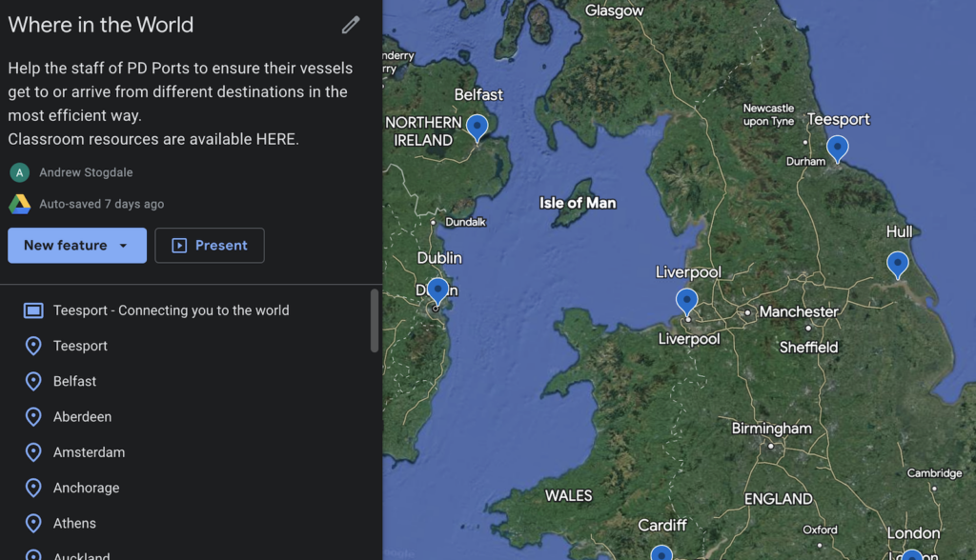Click the sidebar scrollbar thumb

click(x=375, y=321)
